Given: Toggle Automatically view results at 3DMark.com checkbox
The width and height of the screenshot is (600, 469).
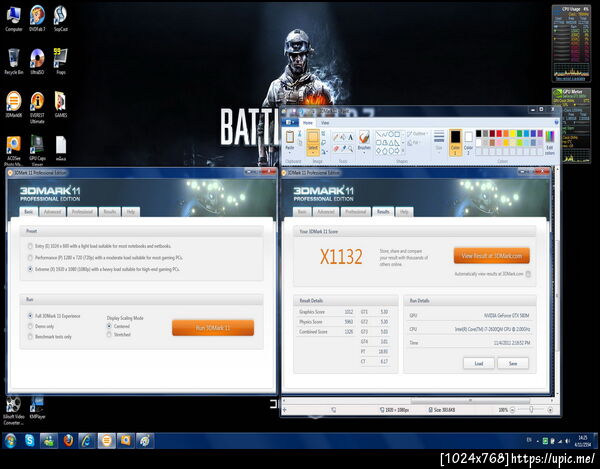Looking at the screenshot, I should (x=528, y=274).
